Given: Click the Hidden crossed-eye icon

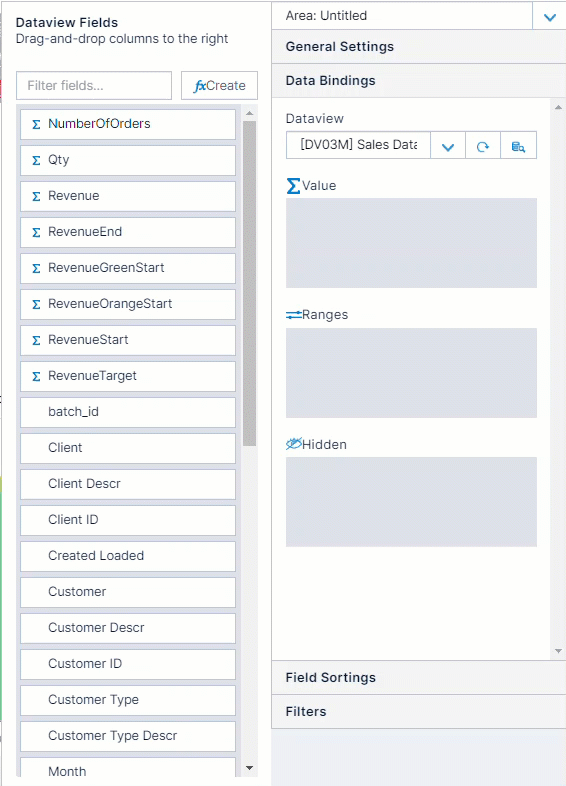Looking at the screenshot, I should (294, 444).
